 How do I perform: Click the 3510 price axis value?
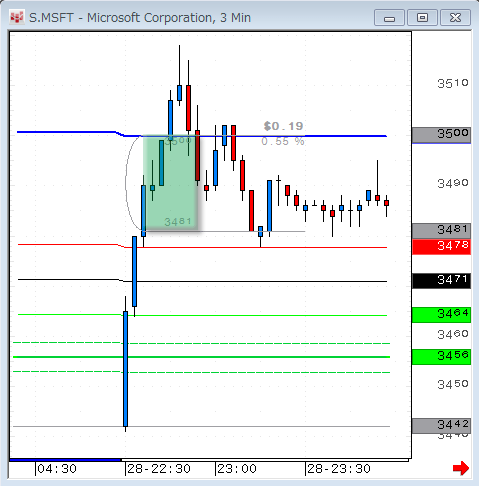[x=453, y=83]
